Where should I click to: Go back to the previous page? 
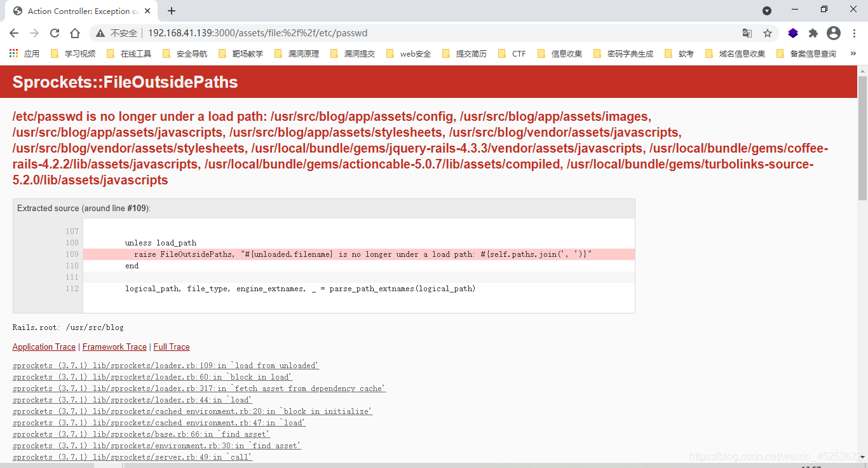(x=14, y=33)
